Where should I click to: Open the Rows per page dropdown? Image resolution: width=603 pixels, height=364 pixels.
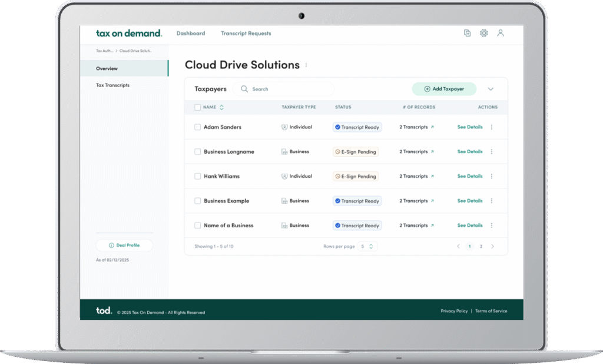pyautogui.click(x=367, y=246)
